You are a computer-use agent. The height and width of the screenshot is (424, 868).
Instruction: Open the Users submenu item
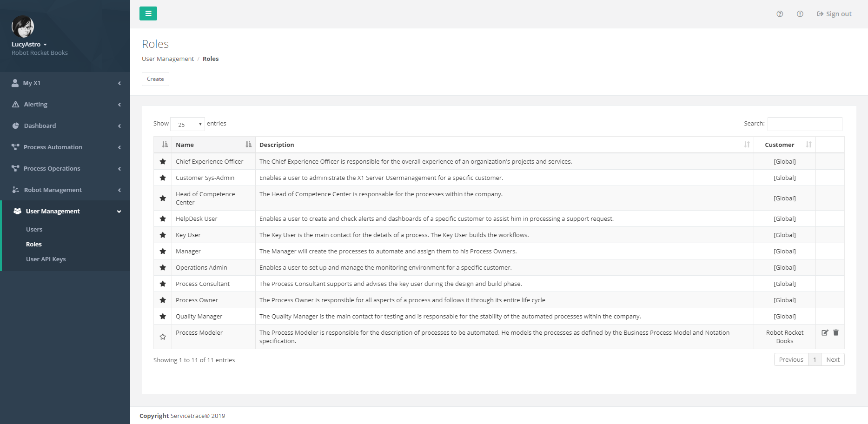[x=34, y=229]
